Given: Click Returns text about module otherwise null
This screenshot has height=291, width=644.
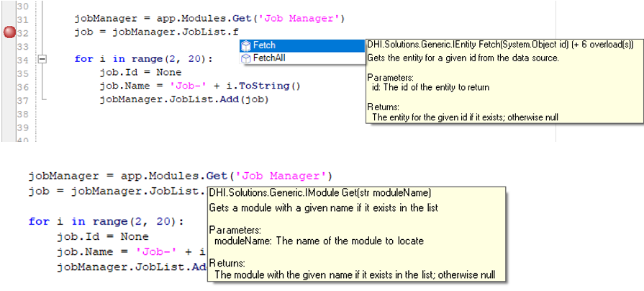Looking at the screenshot, I should point(355,274).
